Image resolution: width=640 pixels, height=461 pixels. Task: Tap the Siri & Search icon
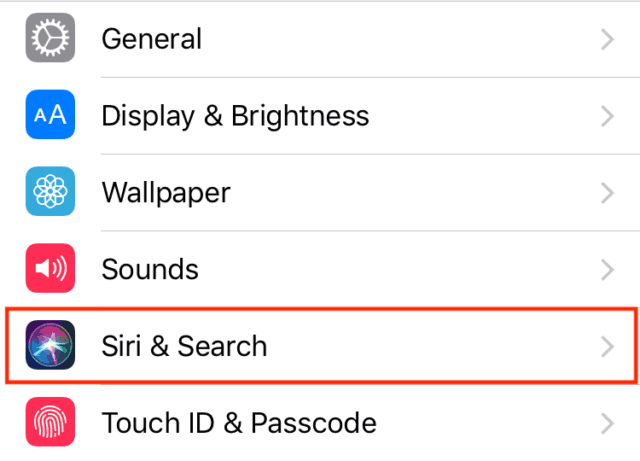point(48,346)
